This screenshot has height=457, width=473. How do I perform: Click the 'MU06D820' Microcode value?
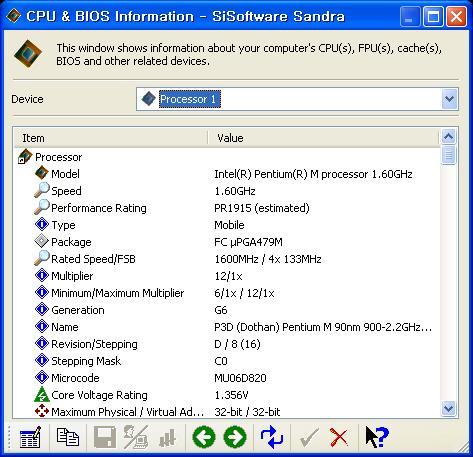click(240, 378)
